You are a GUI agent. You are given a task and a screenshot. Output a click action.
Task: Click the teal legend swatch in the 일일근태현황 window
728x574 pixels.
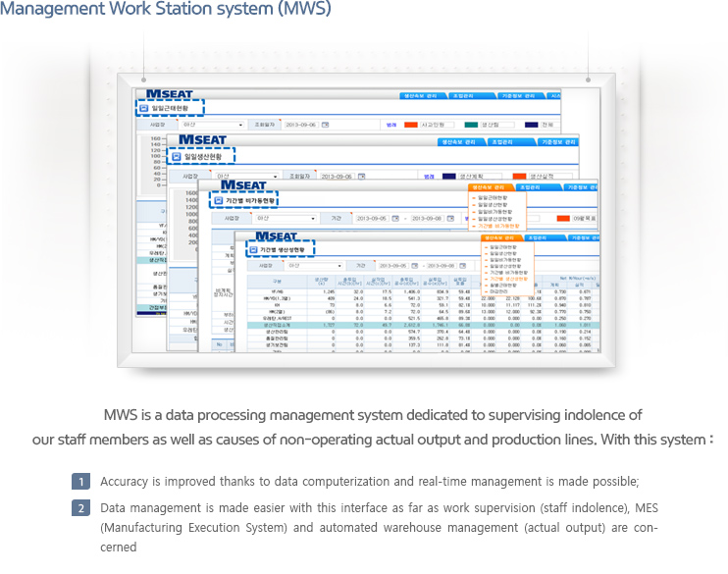471,125
